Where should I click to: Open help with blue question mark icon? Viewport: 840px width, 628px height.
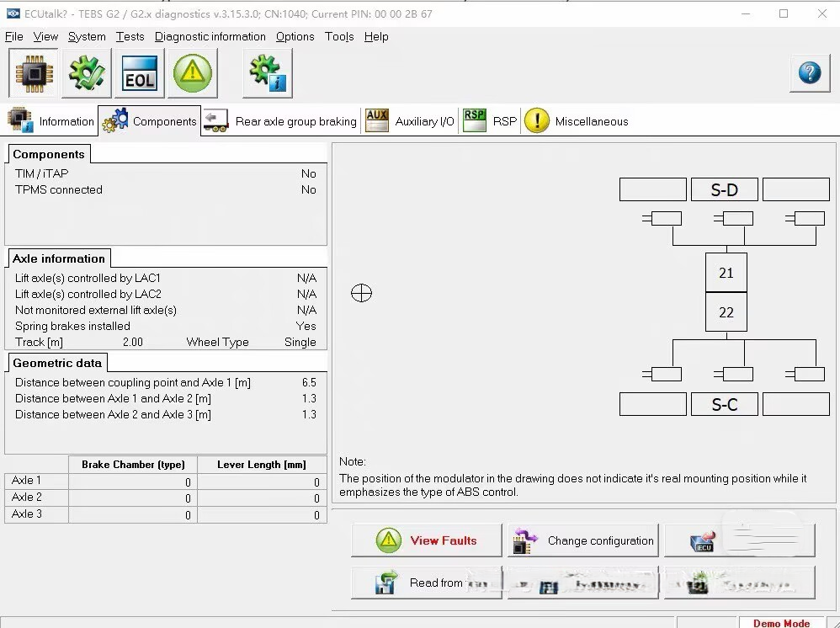(x=810, y=73)
